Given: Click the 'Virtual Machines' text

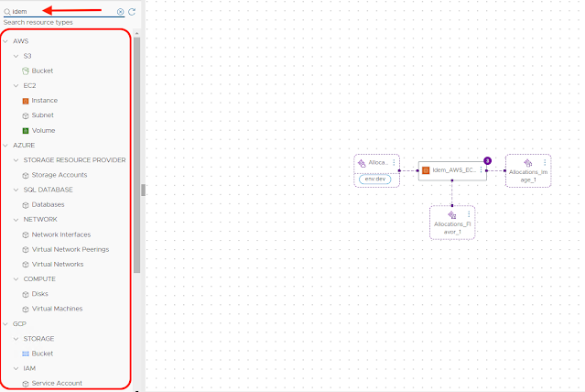Looking at the screenshot, I should point(57,309).
